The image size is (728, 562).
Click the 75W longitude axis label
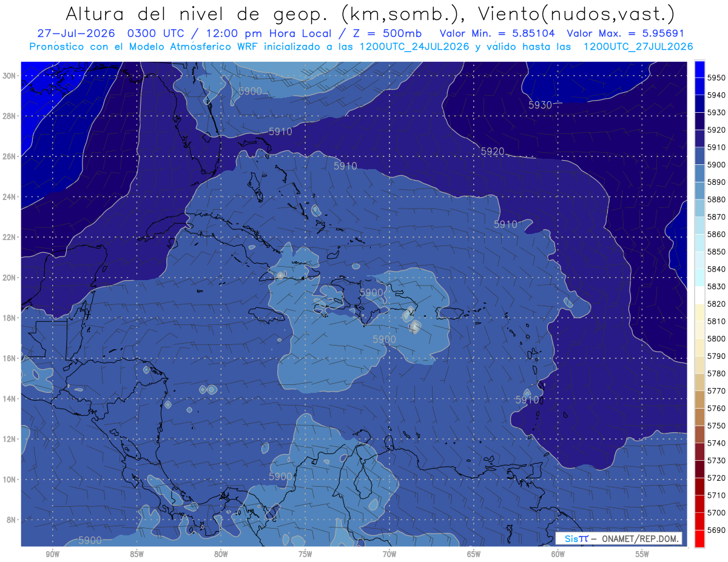click(305, 554)
